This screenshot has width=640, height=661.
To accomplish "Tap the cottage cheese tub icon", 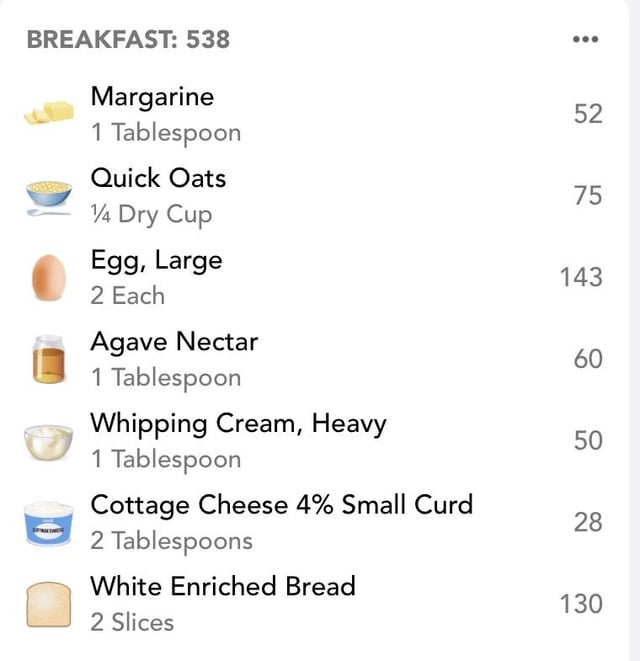I will click(49, 523).
